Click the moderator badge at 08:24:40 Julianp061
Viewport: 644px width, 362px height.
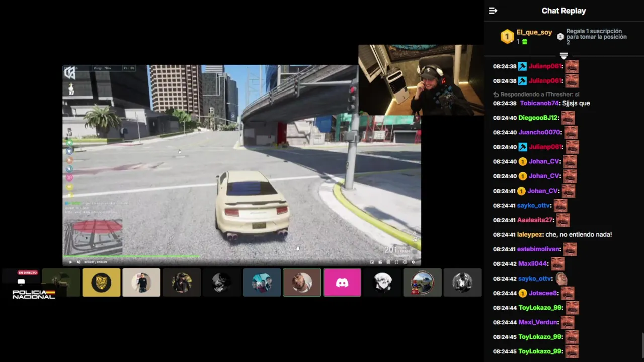(x=523, y=147)
